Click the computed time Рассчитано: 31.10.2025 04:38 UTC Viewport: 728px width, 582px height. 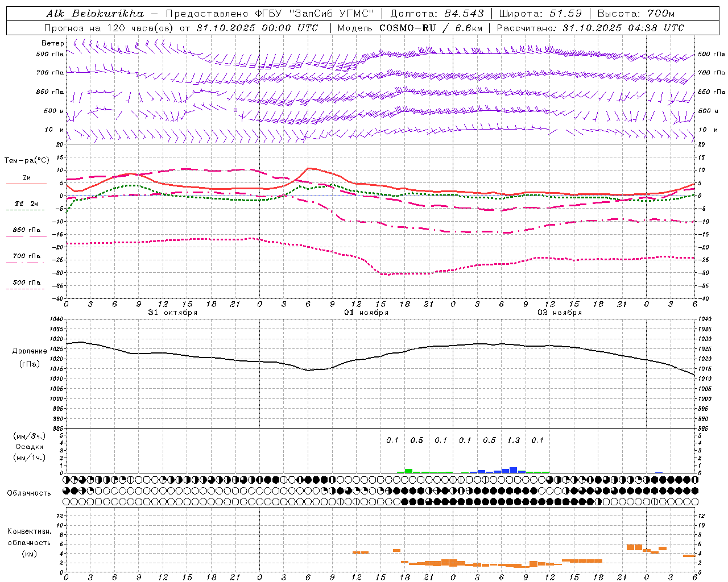pyautogui.click(x=590, y=28)
